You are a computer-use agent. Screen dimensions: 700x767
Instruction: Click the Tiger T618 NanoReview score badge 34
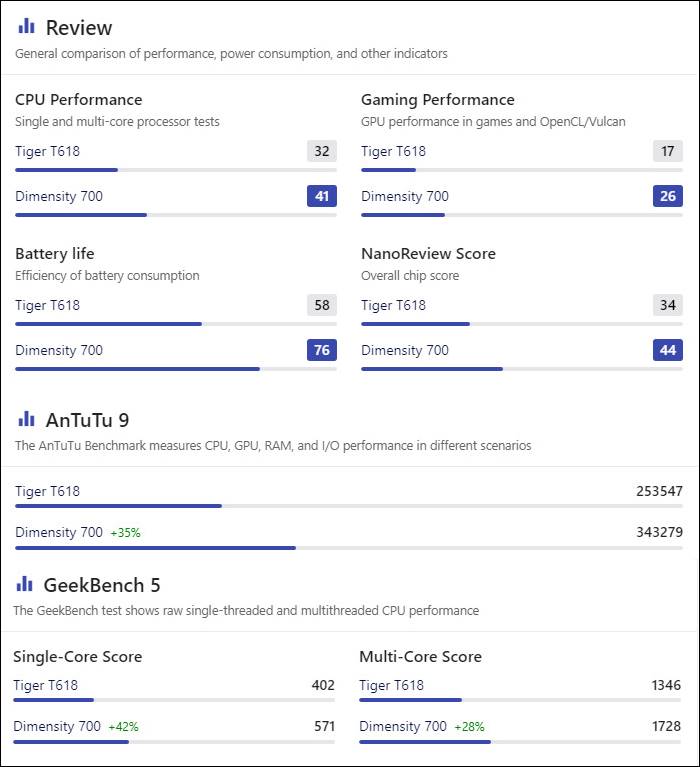coord(667,305)
